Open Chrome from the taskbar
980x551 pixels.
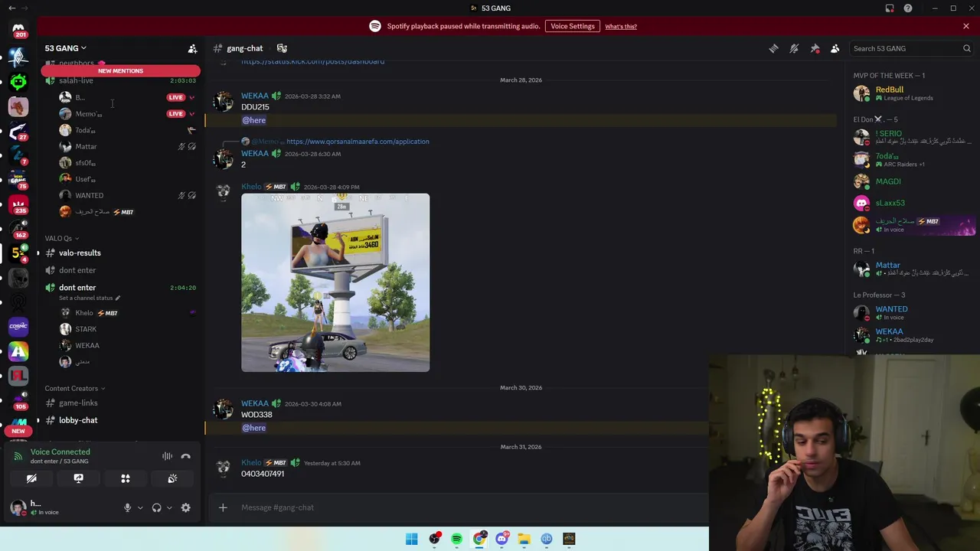pyautogui.click(x=479, y=539)
